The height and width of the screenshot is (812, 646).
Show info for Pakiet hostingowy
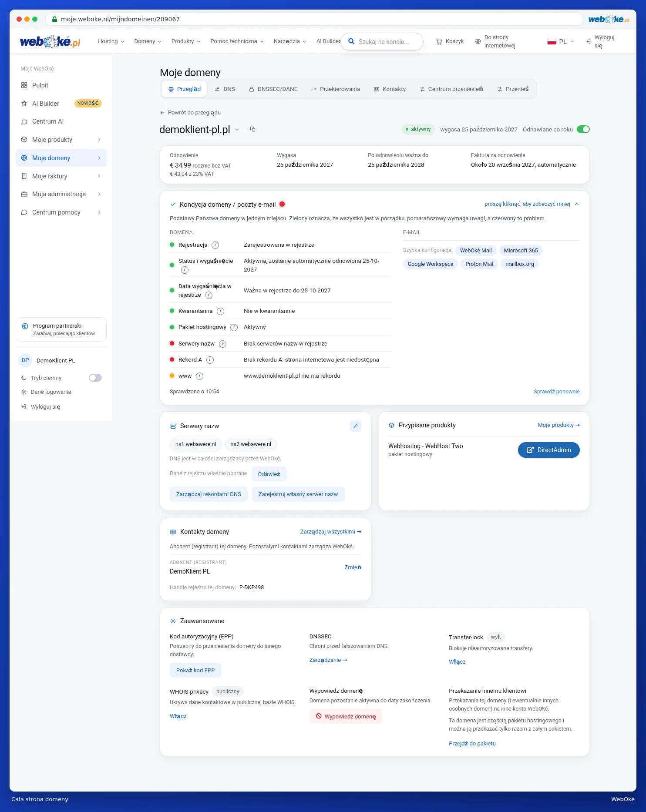(234, 327)
